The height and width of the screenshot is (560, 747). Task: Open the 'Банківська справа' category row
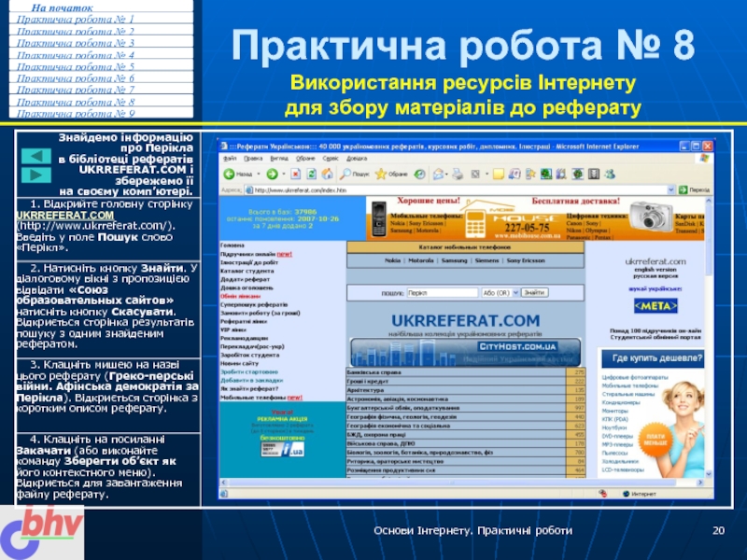465,372
